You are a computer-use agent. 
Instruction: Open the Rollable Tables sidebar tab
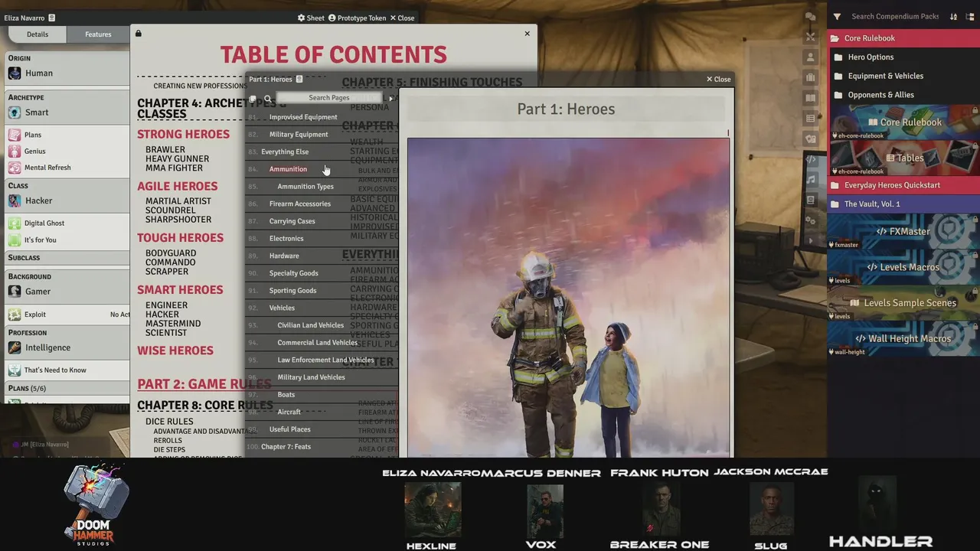click(x=810, y=119)
